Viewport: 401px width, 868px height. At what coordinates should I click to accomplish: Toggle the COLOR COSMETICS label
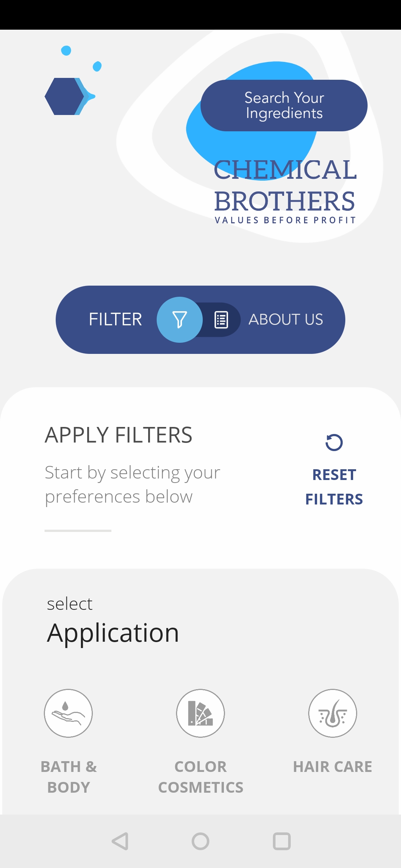tap(200, 777)
